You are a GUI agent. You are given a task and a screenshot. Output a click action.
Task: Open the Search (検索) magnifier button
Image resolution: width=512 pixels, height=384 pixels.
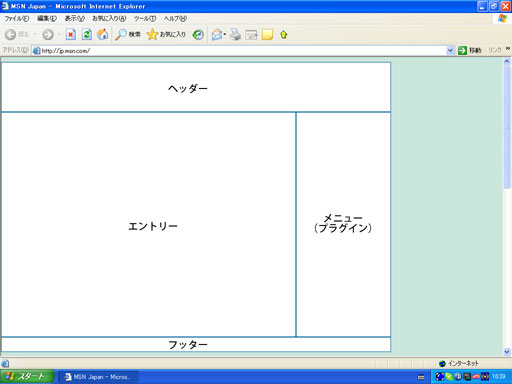(x=128, y=34)
